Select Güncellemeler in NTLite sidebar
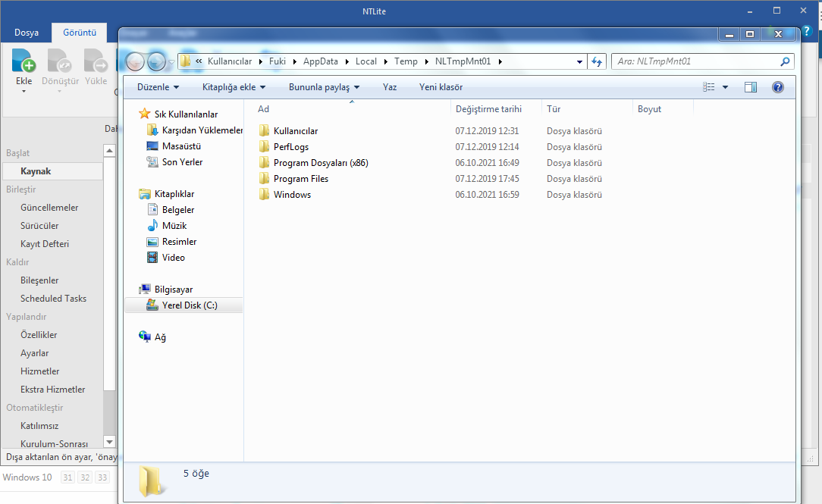Screen dimensions: 822x504 pos(49,208)
